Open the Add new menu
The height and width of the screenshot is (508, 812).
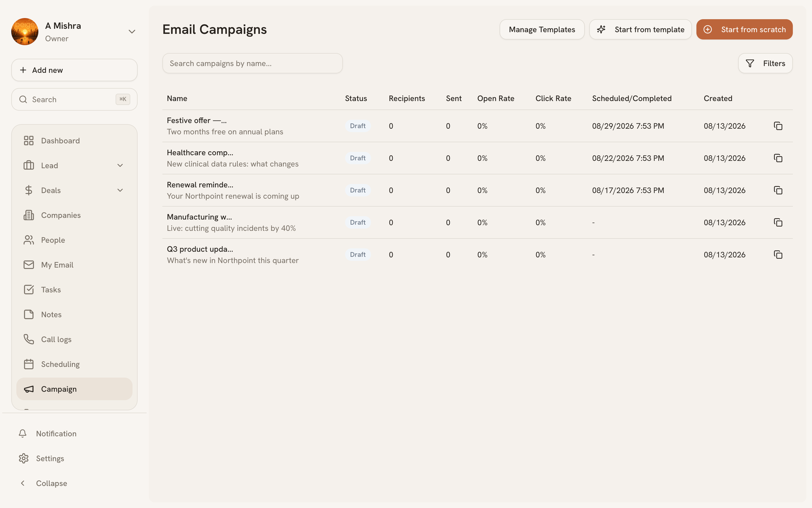tap(74, 70)
